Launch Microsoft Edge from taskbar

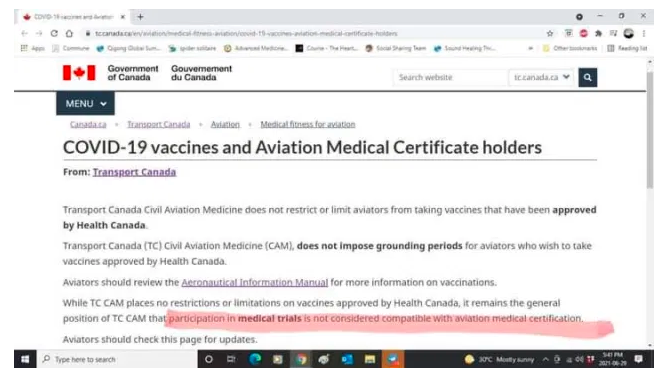coord(255,359)
